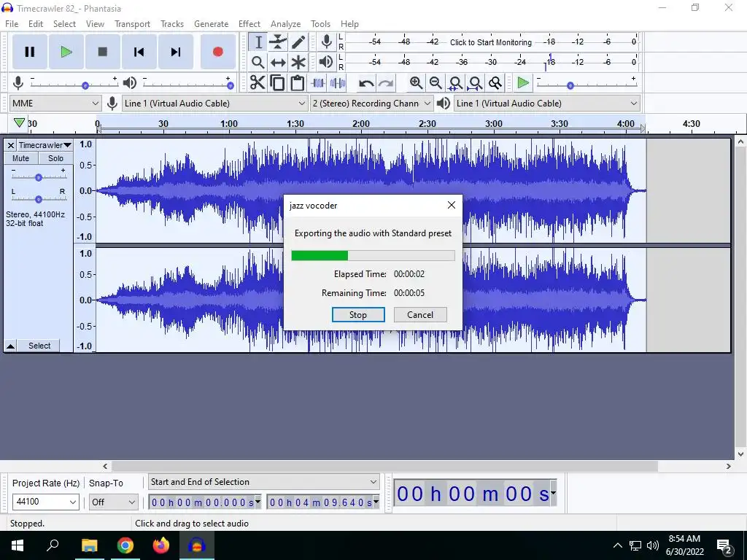Click the record meter microphone icon
Image resolution: width=747 pixels, height=560 pixels.
click(326, 42)
